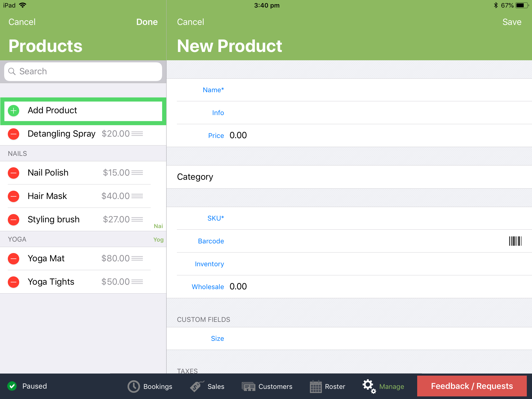Select the Styling brush product name
This screenshot has width=532, height=399.
coord(54,220)
